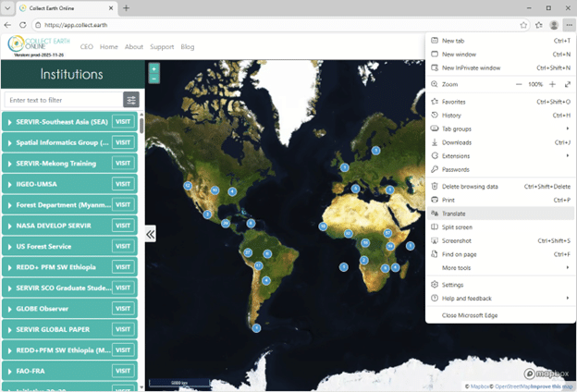Enter full screen from Zoom row
This screenshot has width=577, height=392.
tap(567, 84)
